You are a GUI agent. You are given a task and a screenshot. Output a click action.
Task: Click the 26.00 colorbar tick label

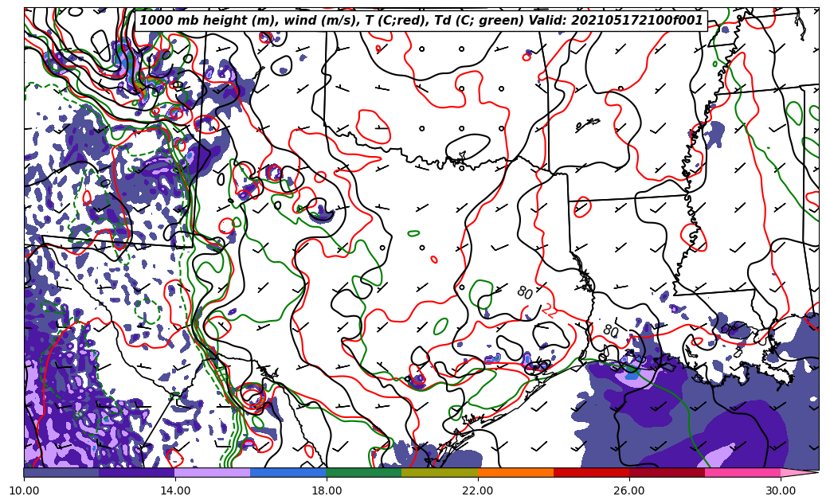coord(629,490)
